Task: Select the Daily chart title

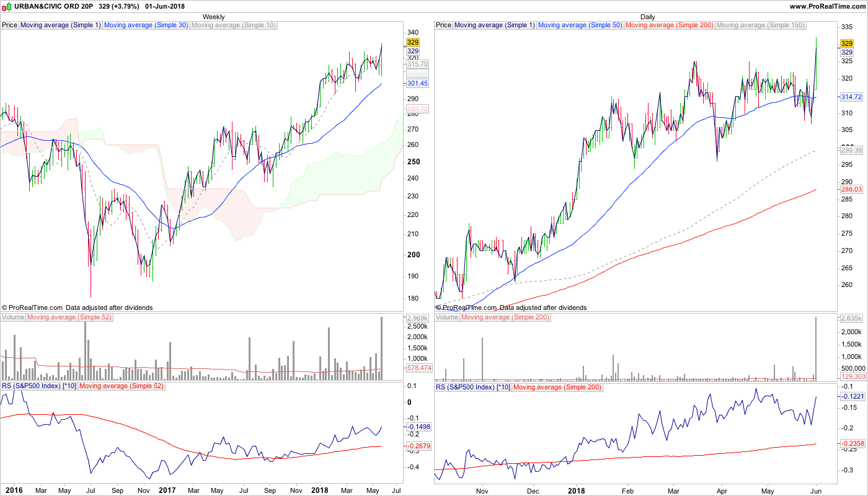Action: click(647, 17)
